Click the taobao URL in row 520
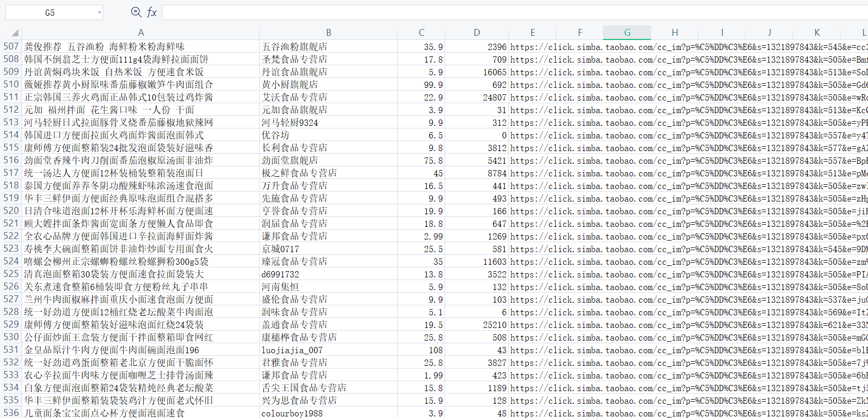 (x=688, y=211)
